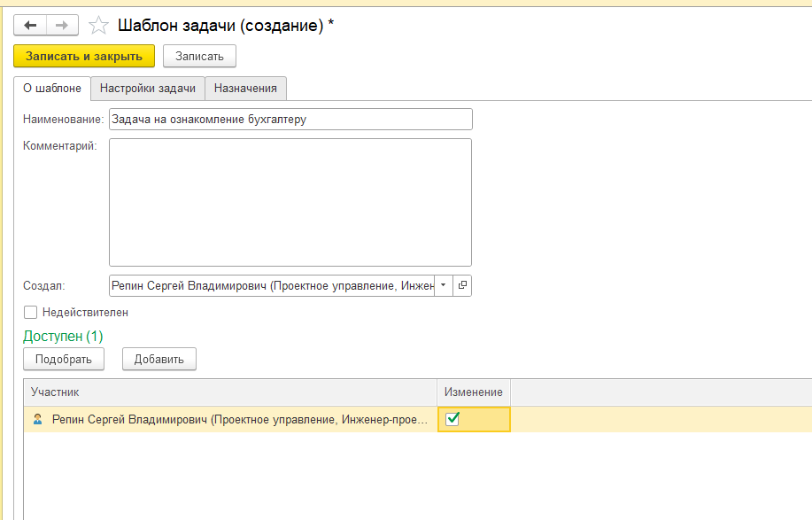Collapse the Доступен (1) section
The height and width of the screenshot is (520, 812).
pyautogui.click(x=63, y=337)
